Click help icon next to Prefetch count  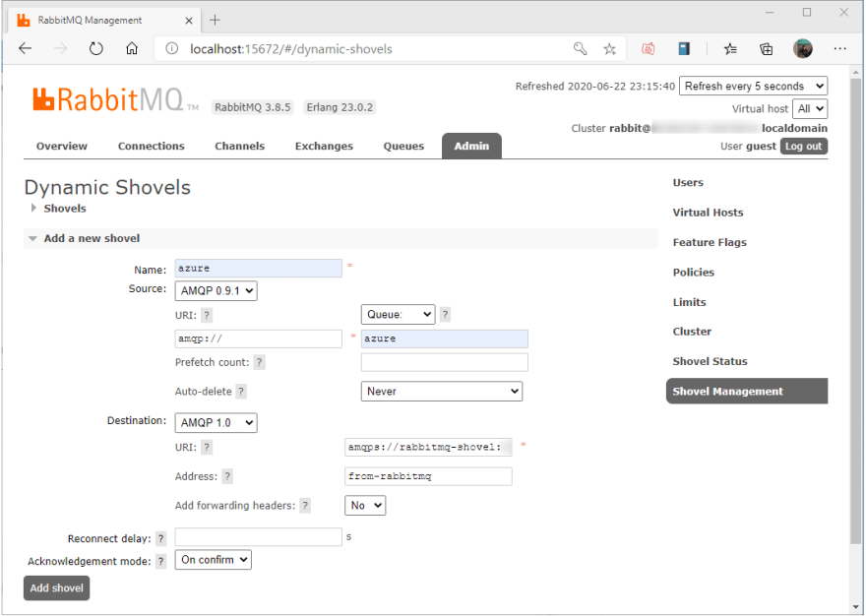coord(259,362)
